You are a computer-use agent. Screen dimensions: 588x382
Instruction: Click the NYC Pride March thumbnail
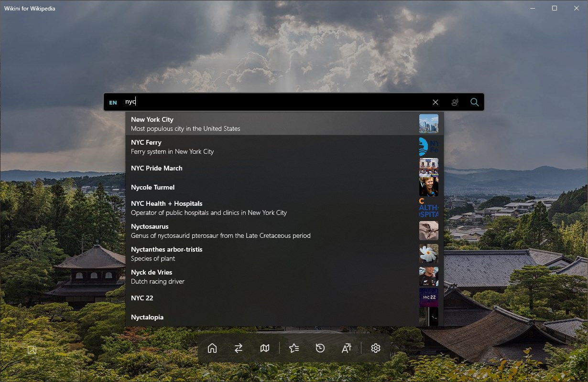tap(429, 168)
